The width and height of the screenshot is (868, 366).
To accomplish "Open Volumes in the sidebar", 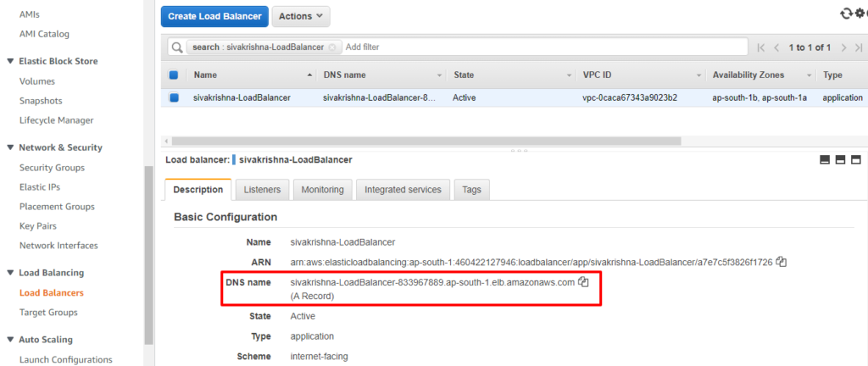I will point(37,81).
